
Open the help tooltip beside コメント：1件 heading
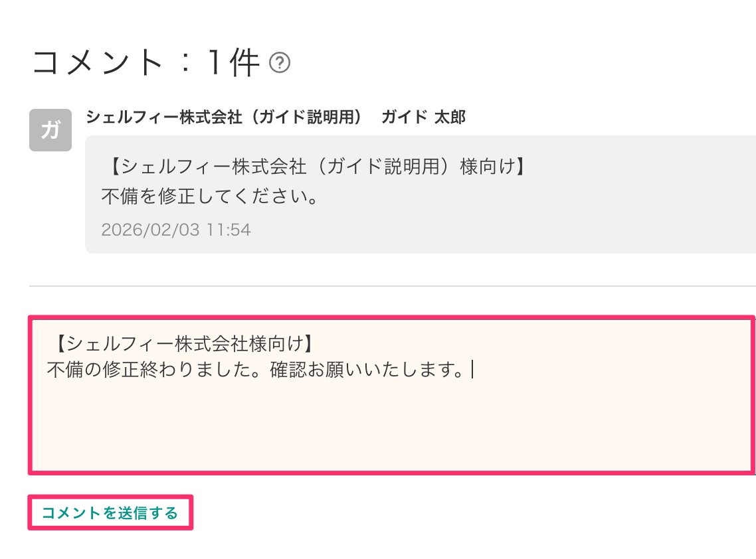pos(281,62)
